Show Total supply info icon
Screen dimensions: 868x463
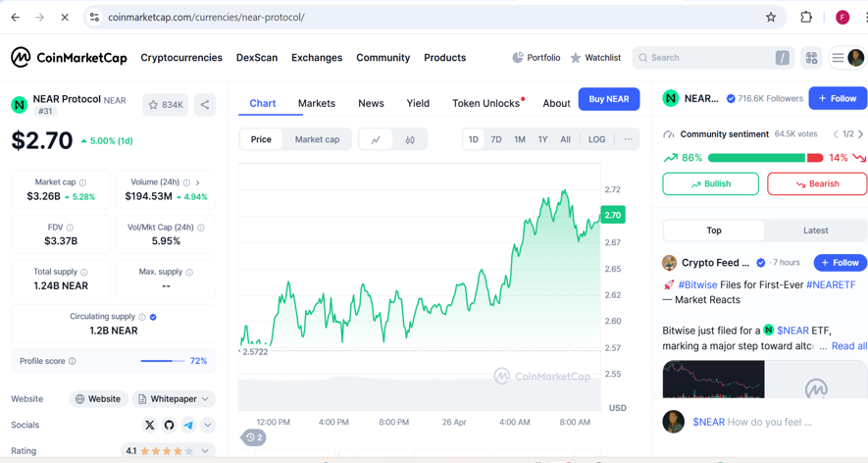(84, 272)
